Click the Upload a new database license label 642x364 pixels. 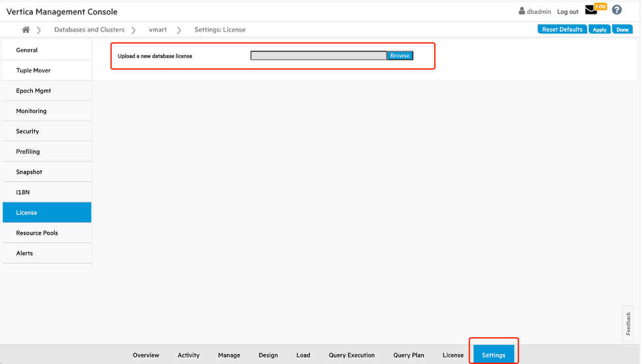coord(155,56)
